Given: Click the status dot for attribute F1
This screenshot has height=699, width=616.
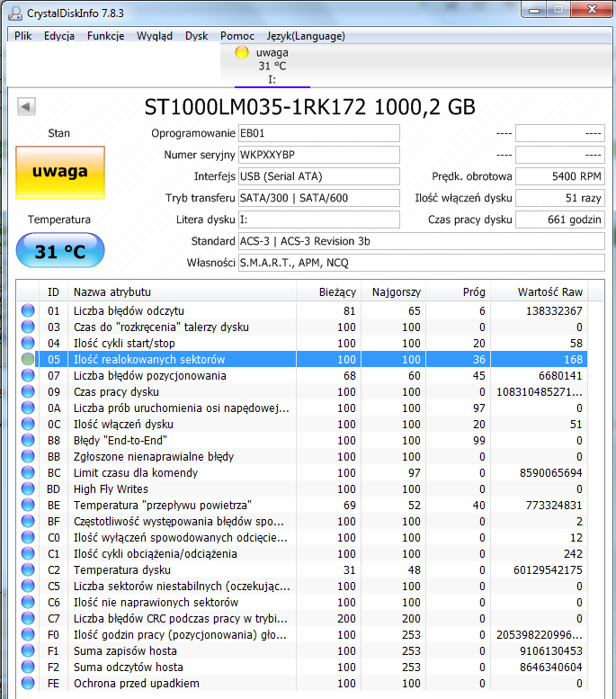Looking at the screenshot, I should [28, 650].
